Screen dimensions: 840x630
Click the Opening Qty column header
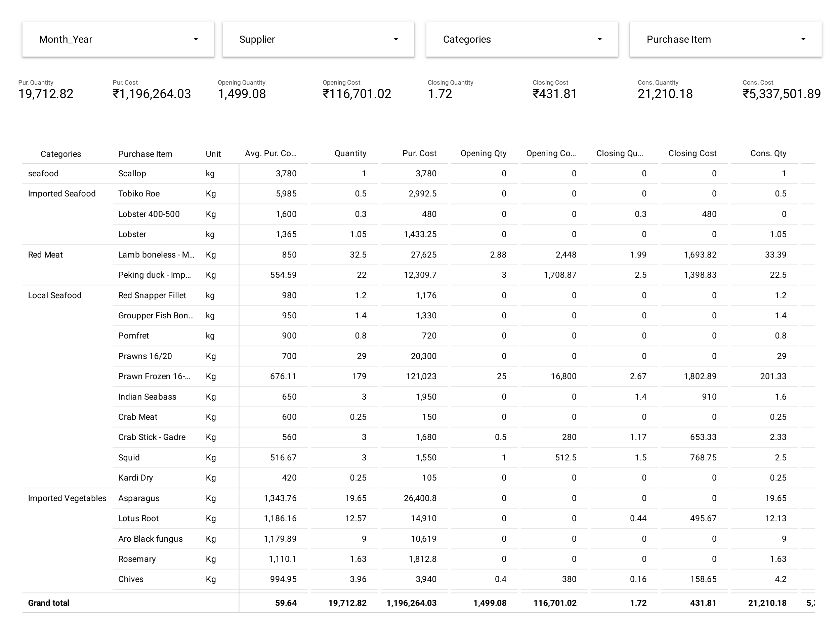click(x=484, y=154)
